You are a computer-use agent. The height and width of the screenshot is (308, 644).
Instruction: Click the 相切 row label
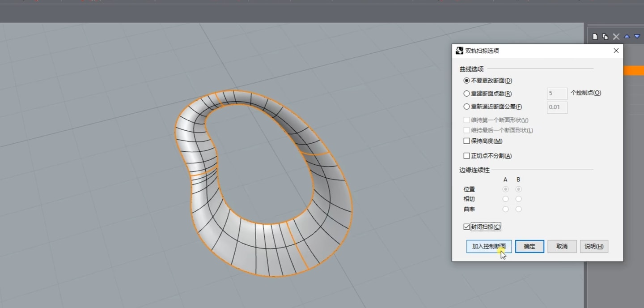click(x=469, y=199)
